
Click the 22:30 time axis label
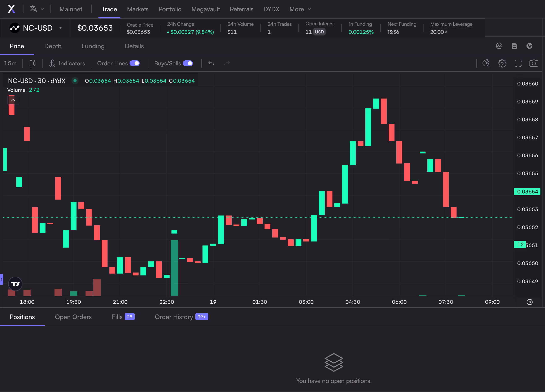coord(166,302)
